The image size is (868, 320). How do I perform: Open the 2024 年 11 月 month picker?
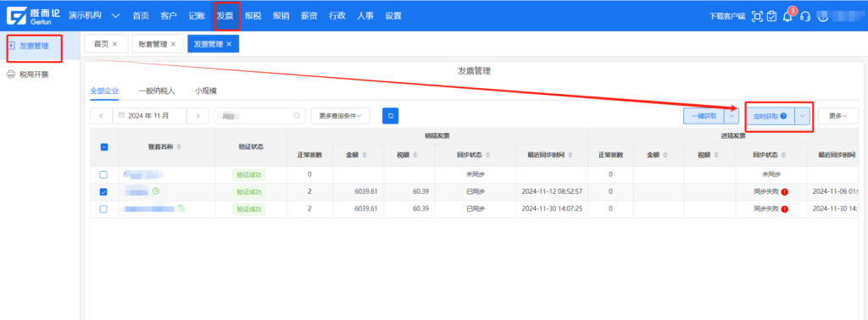(x=149, y=115)
